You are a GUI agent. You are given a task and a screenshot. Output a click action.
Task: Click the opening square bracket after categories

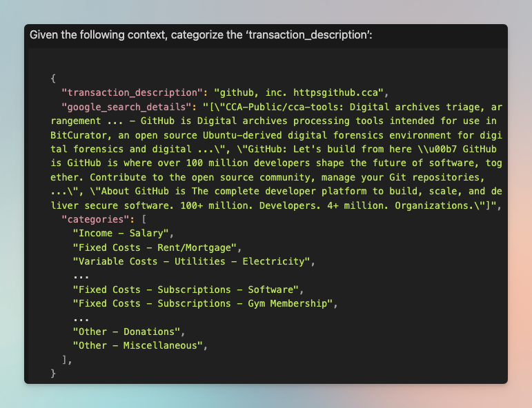tap(144, 219)
